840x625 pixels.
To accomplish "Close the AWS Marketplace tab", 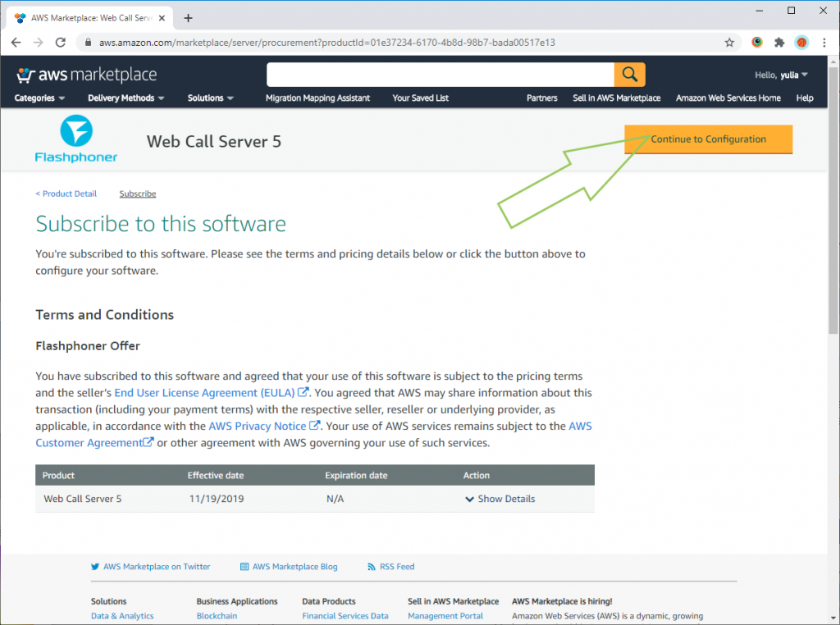I will pyautogui.click(x=162, y=18).
